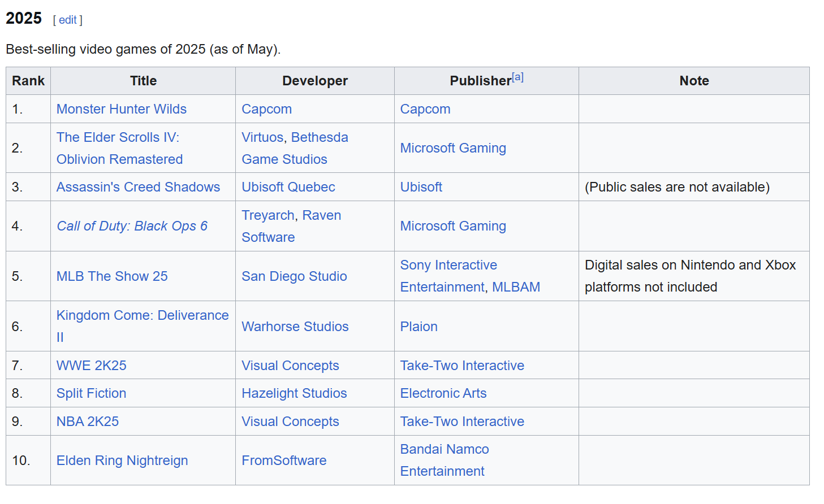Click the Ubisoft publisher link
The image size is (824, 504).
pos(421,187)
